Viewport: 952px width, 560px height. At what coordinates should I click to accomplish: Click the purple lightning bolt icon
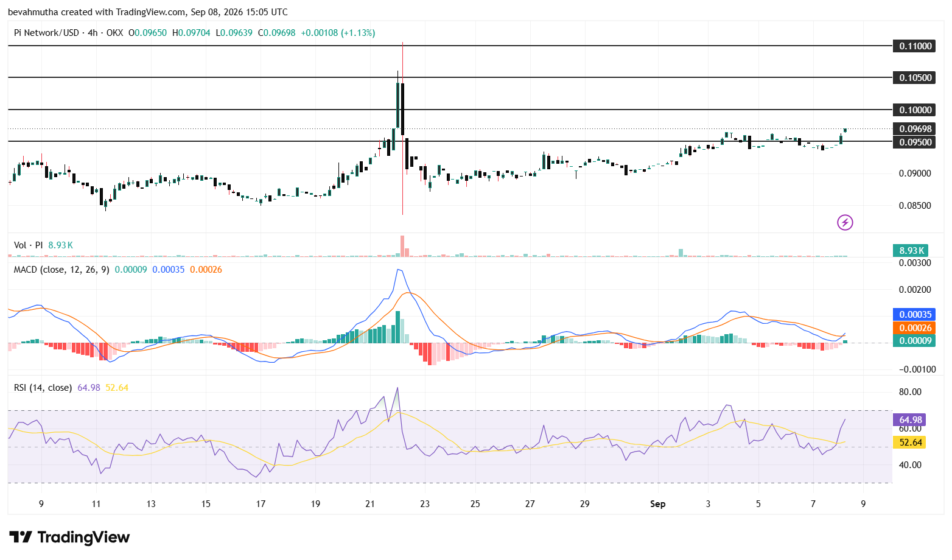(845, 222)
